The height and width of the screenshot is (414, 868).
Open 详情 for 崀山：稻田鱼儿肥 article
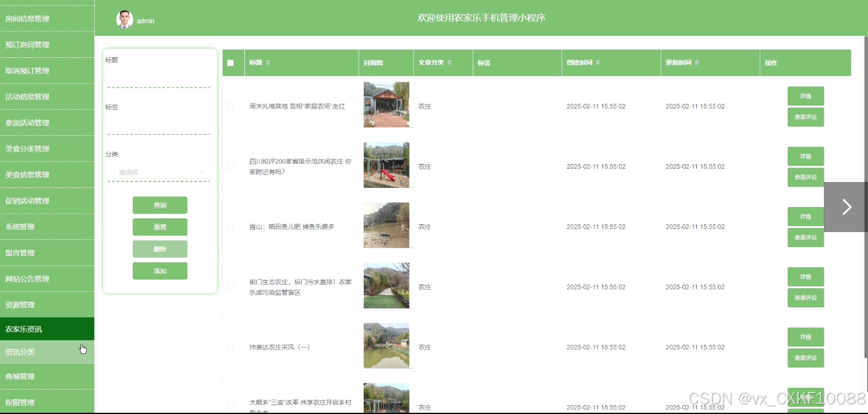coord(805,217)
